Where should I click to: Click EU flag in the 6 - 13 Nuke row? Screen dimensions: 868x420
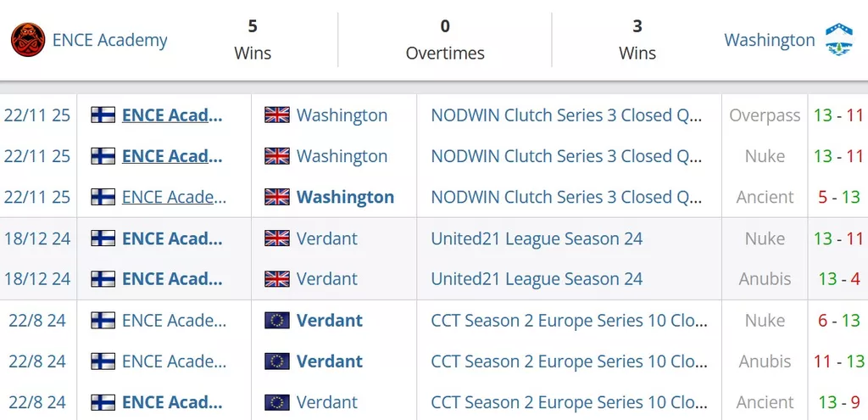(277, 321)
